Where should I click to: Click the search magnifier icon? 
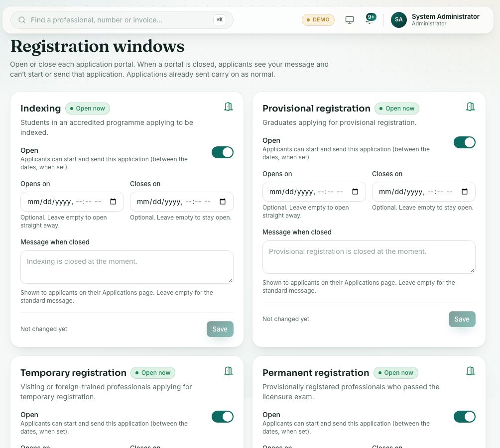point(22,20)
